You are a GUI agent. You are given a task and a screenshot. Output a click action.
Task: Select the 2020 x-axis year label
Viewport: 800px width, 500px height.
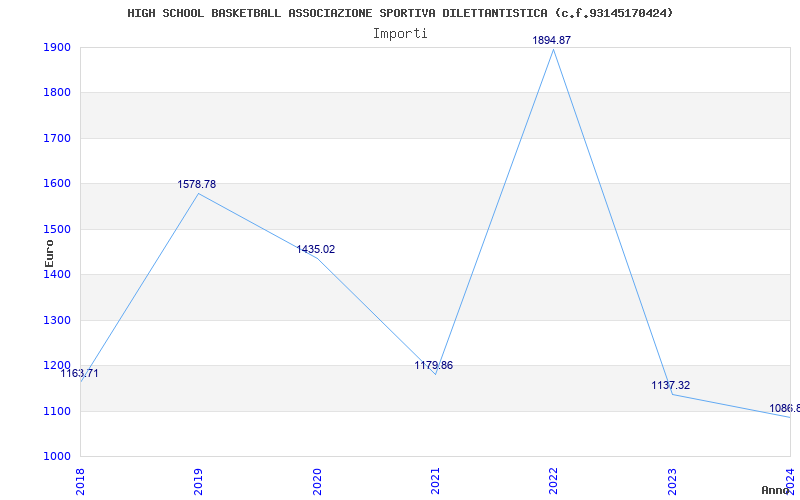click(316, 481)
